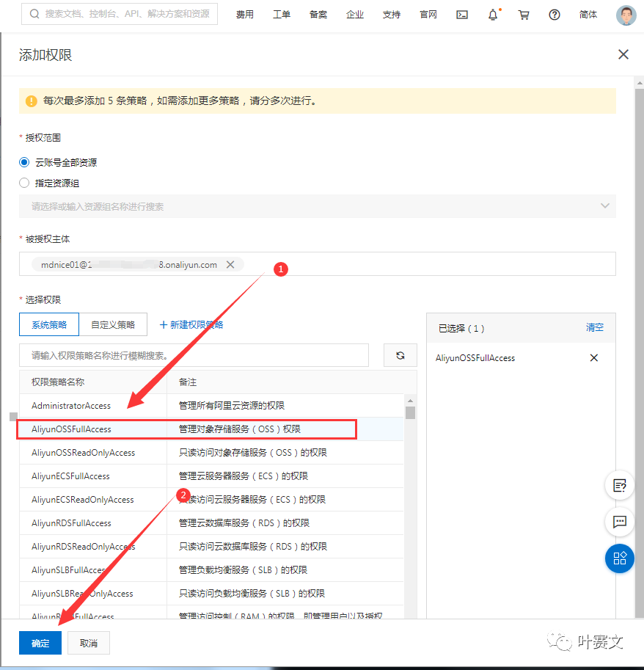Open the blue apps grid floating button
This screenshot has width=644, height=670.
coord(619,558)
